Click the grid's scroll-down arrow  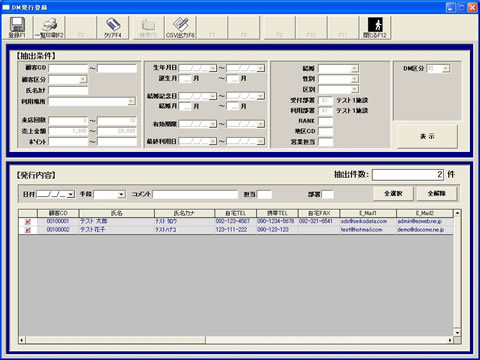tap(457, 332)
